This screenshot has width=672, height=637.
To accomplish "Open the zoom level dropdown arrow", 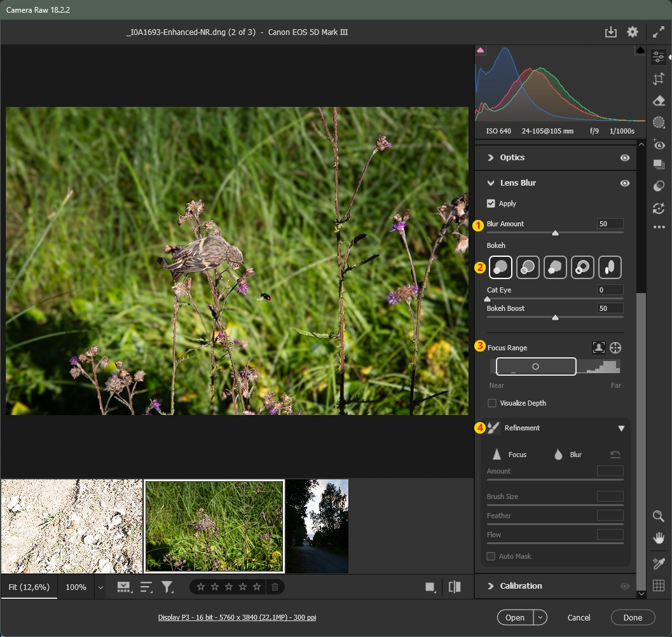I will pyautogui.click(x=100, y=587).
